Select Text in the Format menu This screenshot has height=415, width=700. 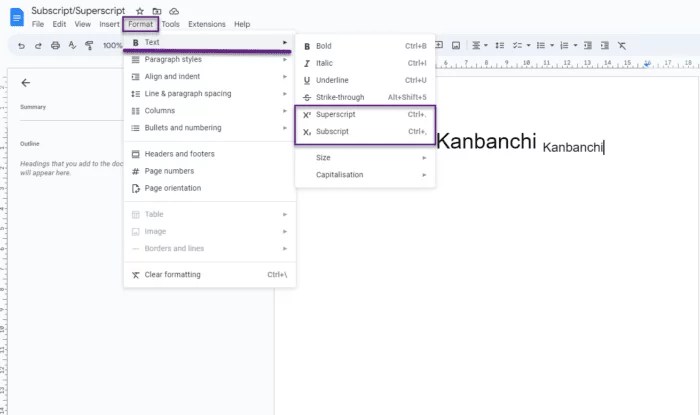point(210,42)
